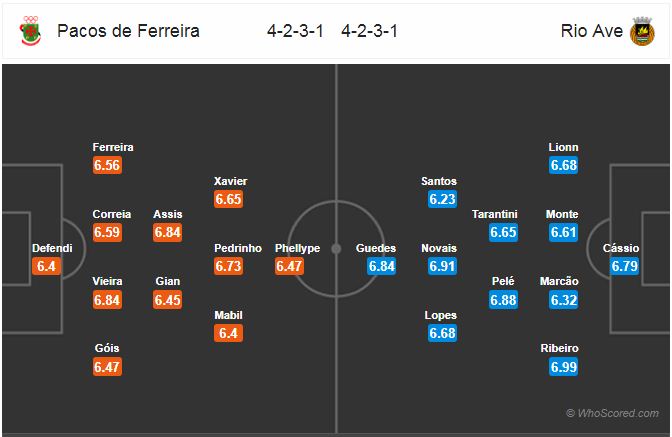
Task: Select Lionn's 6.68 rating badge
Action: tap(564, 165)
